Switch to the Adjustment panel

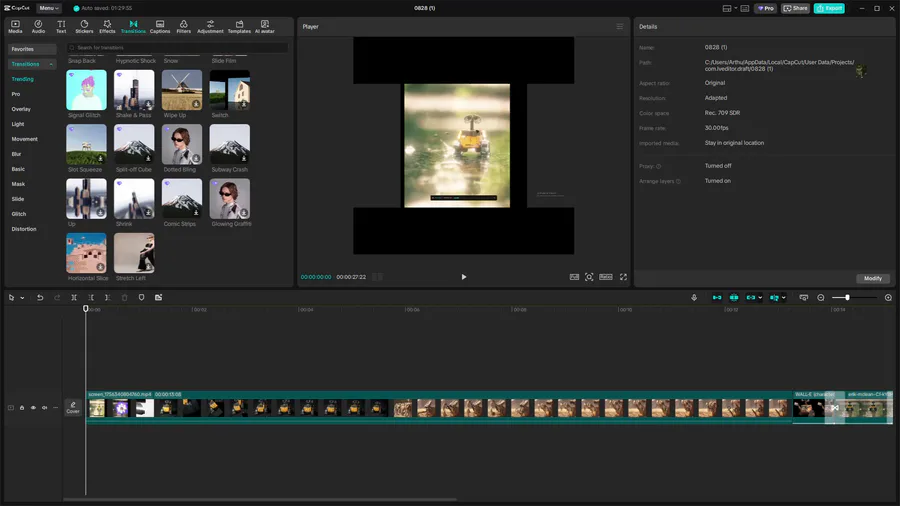click(210, 26)
